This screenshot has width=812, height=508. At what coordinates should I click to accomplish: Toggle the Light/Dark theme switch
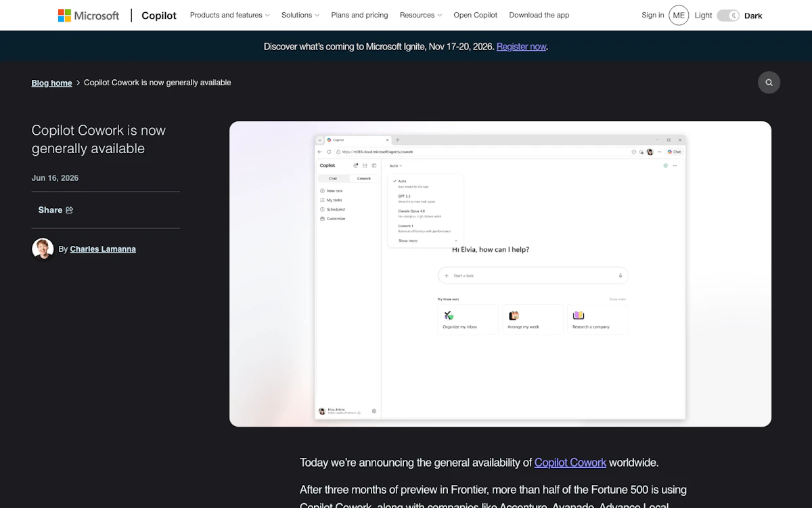[x=728, y=16]
